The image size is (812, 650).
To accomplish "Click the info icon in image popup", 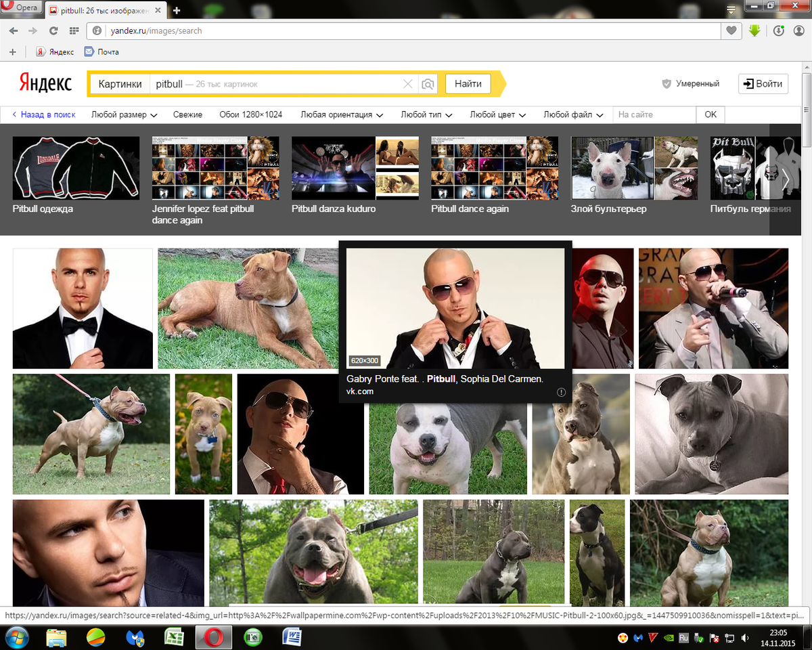I will tap(561, 392).
